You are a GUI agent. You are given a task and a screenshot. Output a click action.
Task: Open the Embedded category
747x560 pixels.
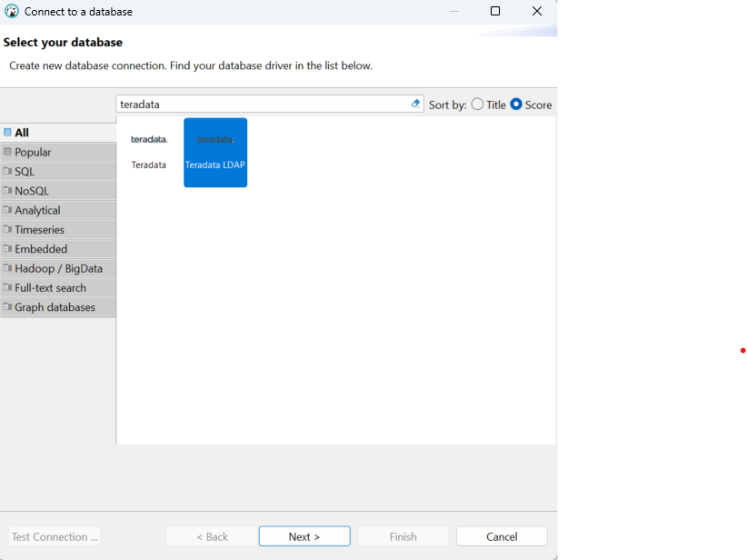[58, 249]
